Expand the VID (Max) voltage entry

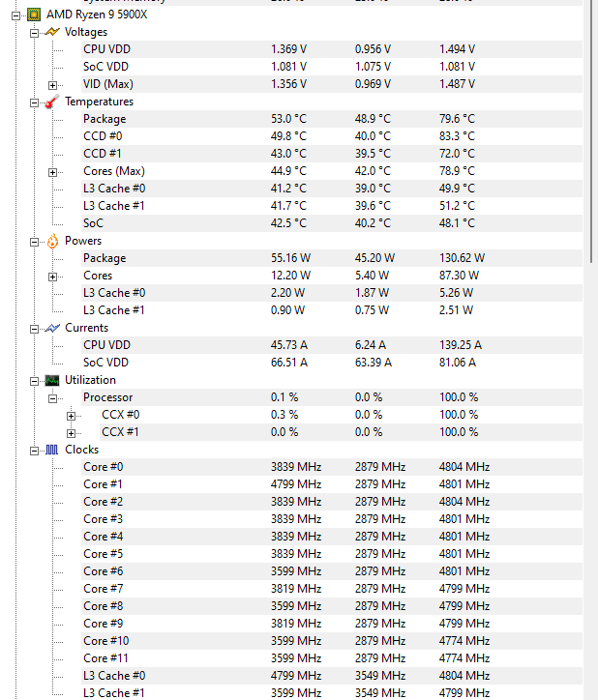point(53,85)
